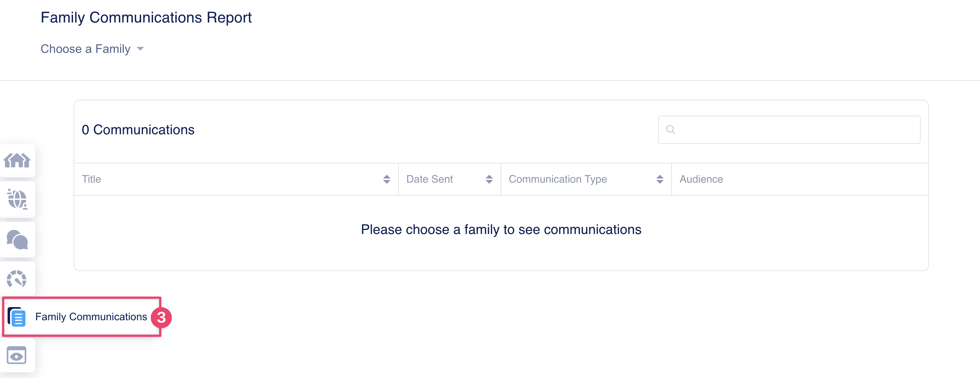Click the globe with person sidebar icon

click(17, 199)
